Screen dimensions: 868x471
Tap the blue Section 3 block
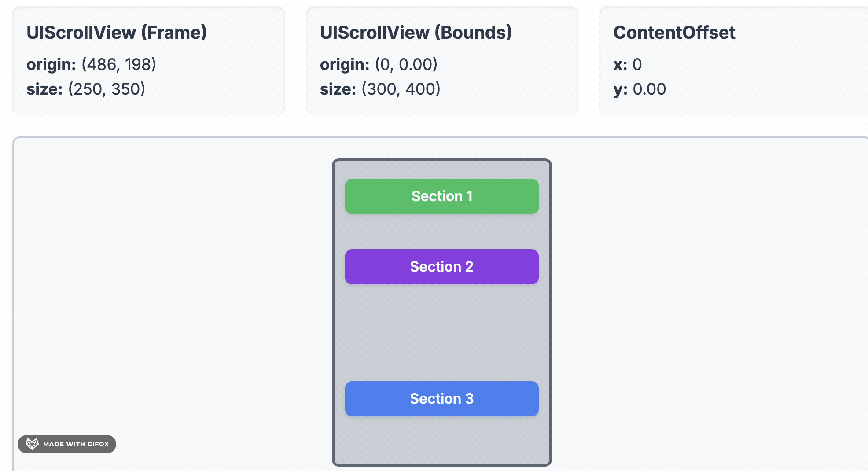(x=441, y=399)
